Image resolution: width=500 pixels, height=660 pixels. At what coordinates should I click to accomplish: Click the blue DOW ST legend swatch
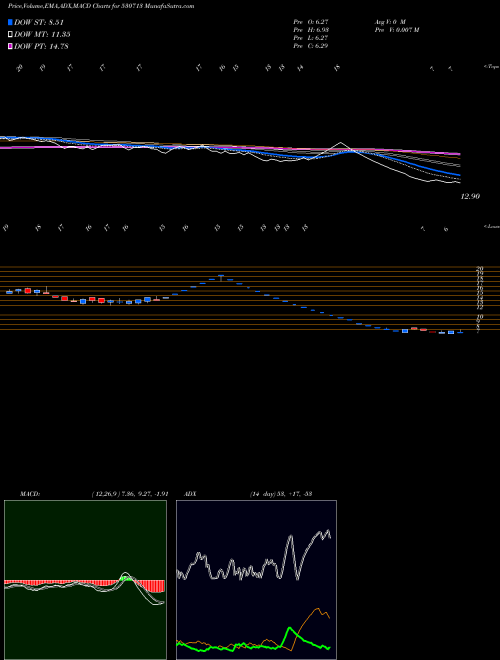[10, 22]
